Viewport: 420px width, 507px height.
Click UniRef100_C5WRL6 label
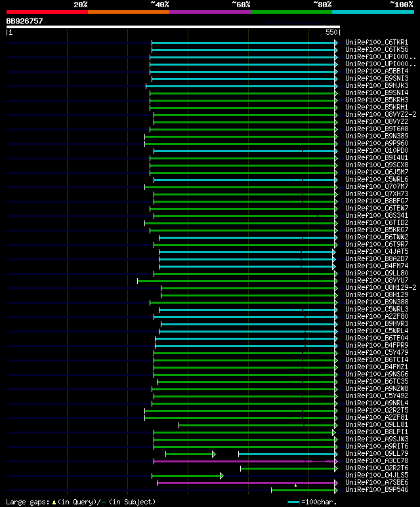[x=377, y=180]
